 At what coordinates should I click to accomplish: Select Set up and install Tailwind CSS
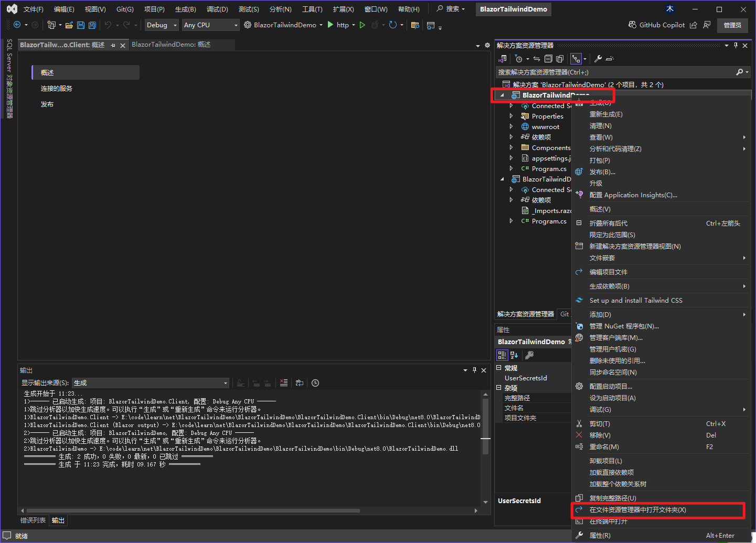pyautogui.click(x=661, y=301)
